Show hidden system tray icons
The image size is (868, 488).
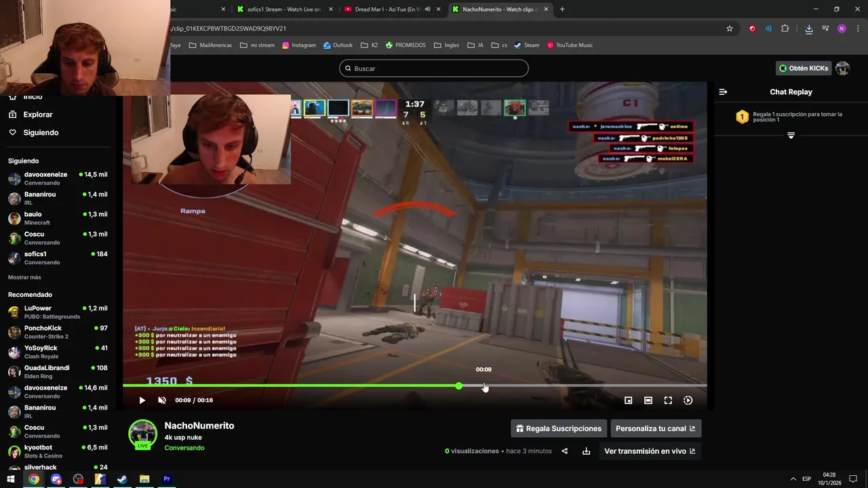coord(793,479)
